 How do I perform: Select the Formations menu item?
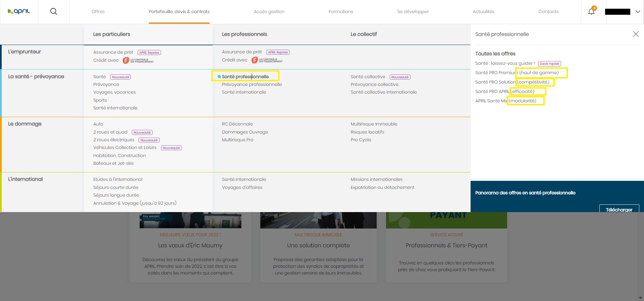tap(341, 11)
